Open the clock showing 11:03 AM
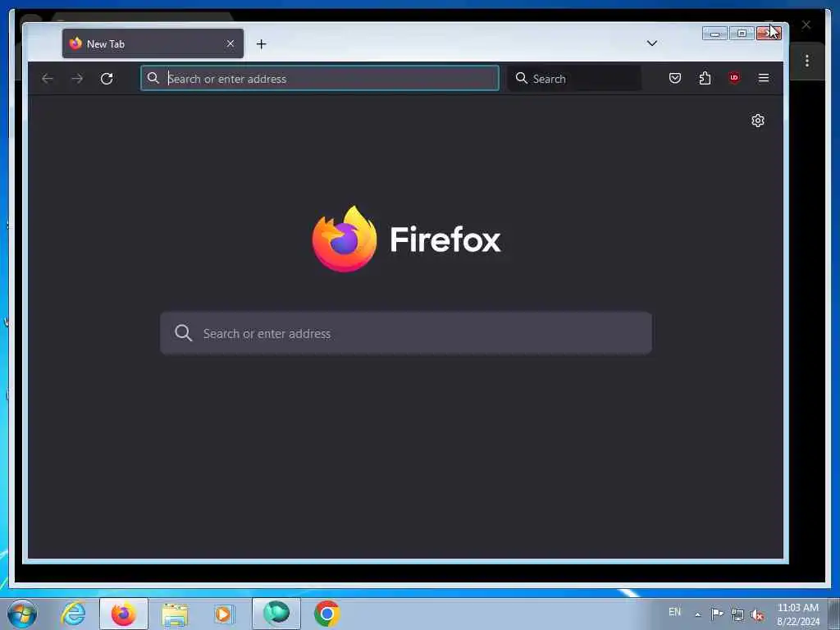This screenshot has width=840, height=630. click(797, 614)
